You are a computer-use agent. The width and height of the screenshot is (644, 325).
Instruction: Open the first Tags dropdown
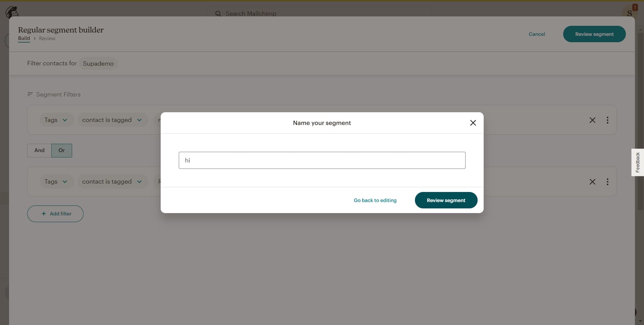tap(56, 120)
